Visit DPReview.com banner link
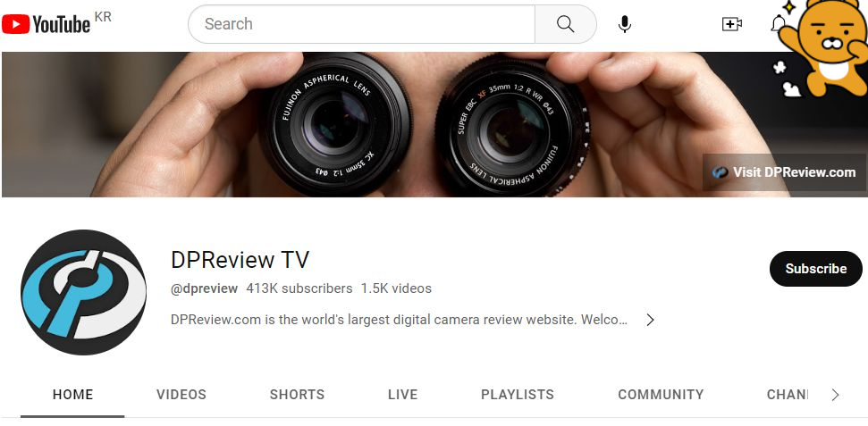Screen dimensions: 868x426 click(784, 172)
